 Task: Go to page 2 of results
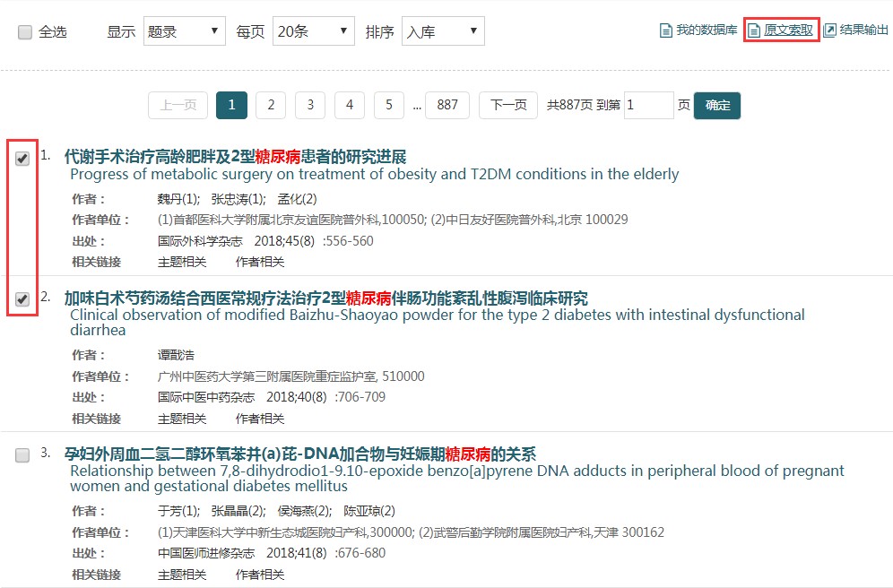(x=271, y=105)
